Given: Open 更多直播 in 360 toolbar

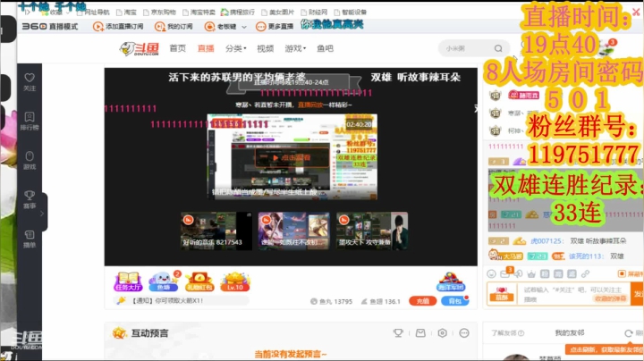Looking at the screenshot, I should point(275,26).
